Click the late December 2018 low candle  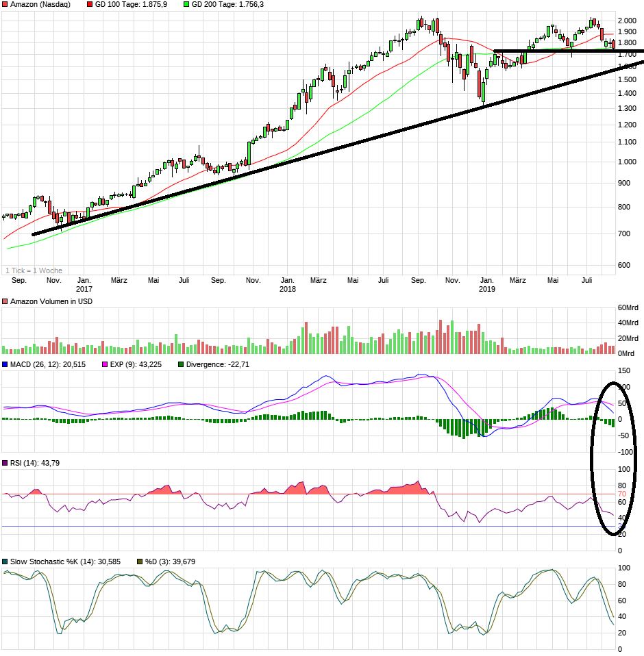pos(483,91)
